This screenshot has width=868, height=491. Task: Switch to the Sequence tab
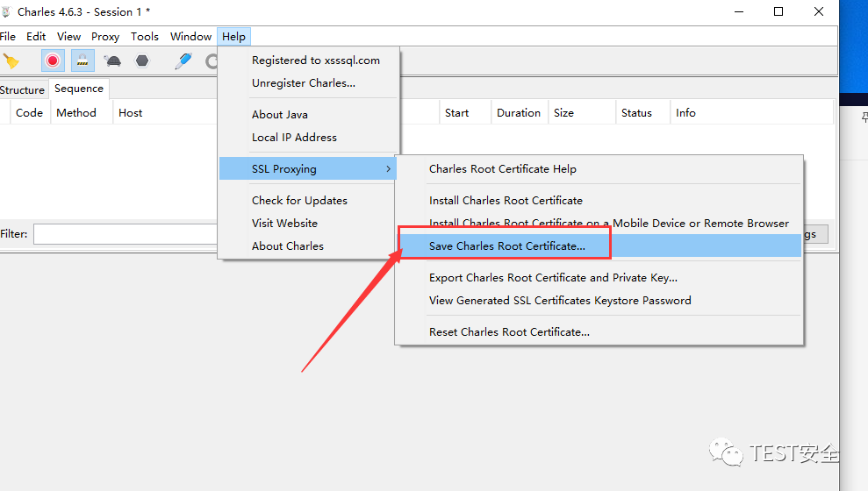click(79, 89)
